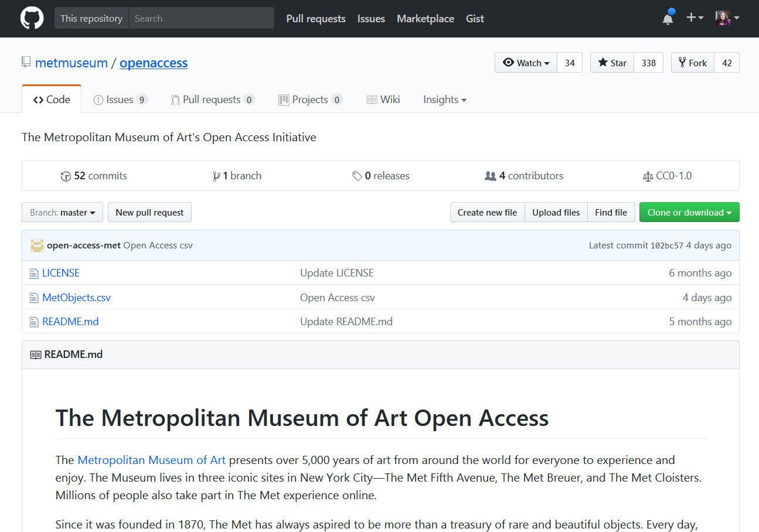Viewport: 759px width, 532px height.
Task: View the 338 stargazers count
Action: pos(649,63)
